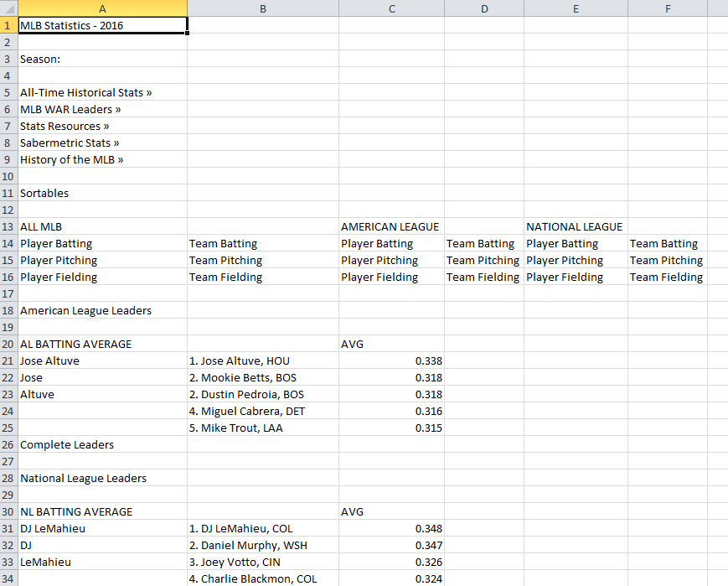Screen dimensions: 728x586
Task: Click the 0.338 value cell
Action: (391, 360)
